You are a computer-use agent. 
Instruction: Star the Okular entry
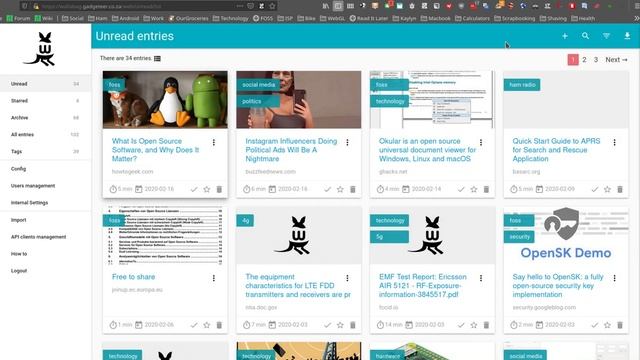coord(474,189)
